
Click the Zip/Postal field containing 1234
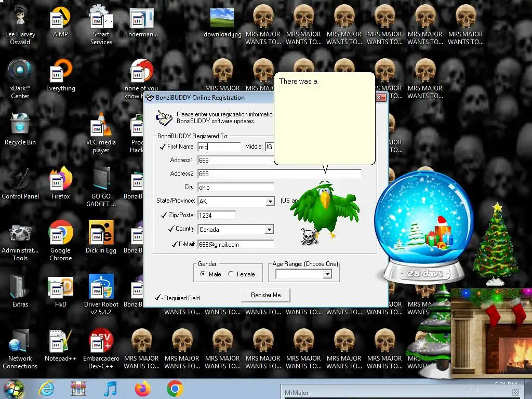[x=217, y=215]
